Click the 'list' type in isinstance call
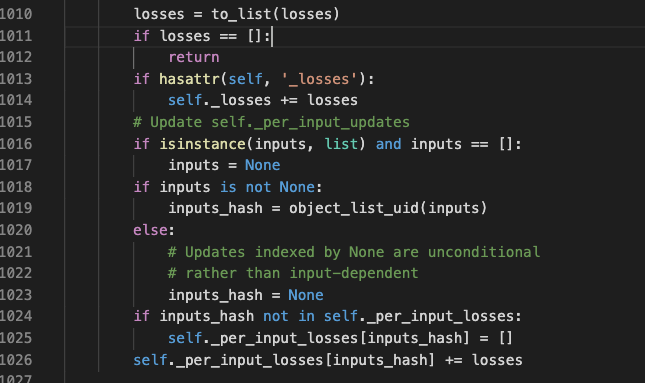Screen dimensions: 645x383 coord(341,144)
